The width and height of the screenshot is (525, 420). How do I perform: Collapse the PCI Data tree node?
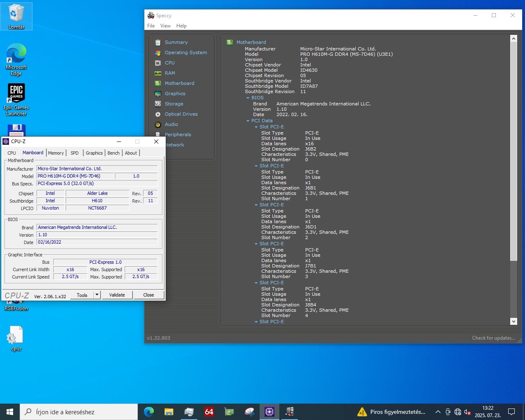point(248,121)
